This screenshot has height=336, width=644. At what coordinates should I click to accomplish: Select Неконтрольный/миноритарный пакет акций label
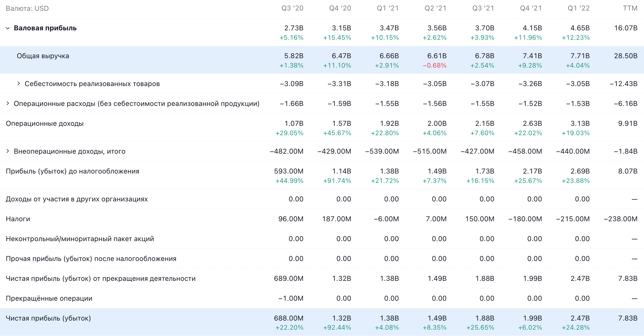point(80,239)
